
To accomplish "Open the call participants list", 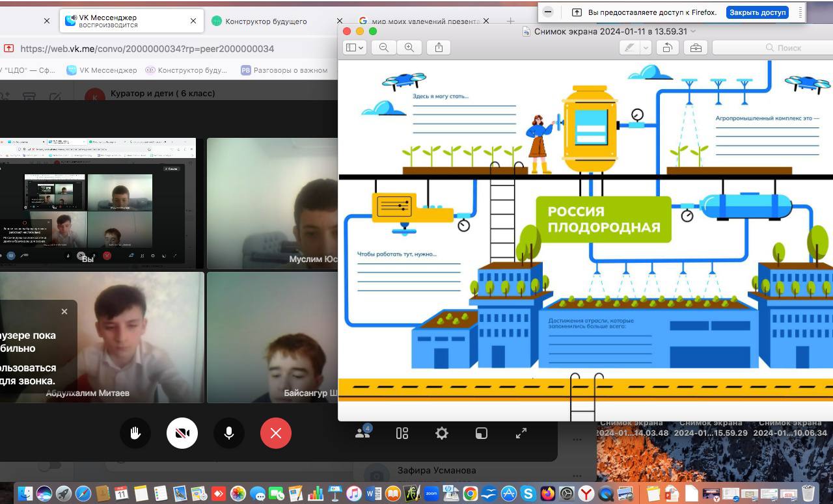I will click(x=362, y=433).
